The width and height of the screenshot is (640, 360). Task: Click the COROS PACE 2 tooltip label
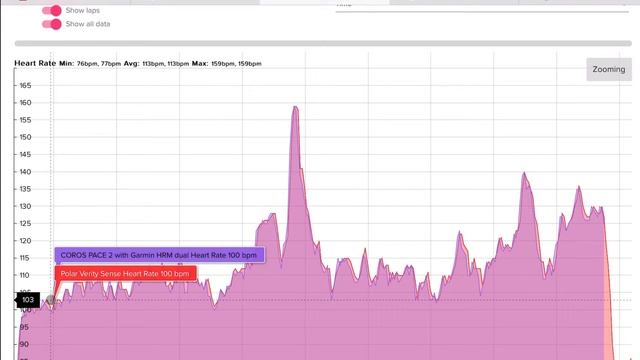click(159, 255)
